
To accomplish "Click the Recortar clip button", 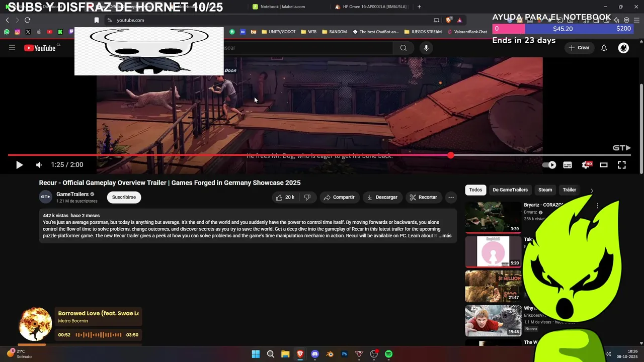I will tap(423, 197).
